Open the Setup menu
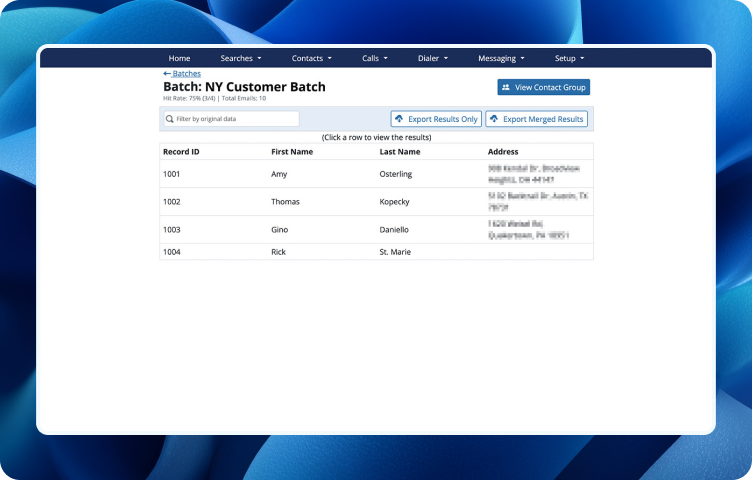Image resolution: width=752 pixels, height=480 pixels. pyautogui.click(x=569, y=58)
